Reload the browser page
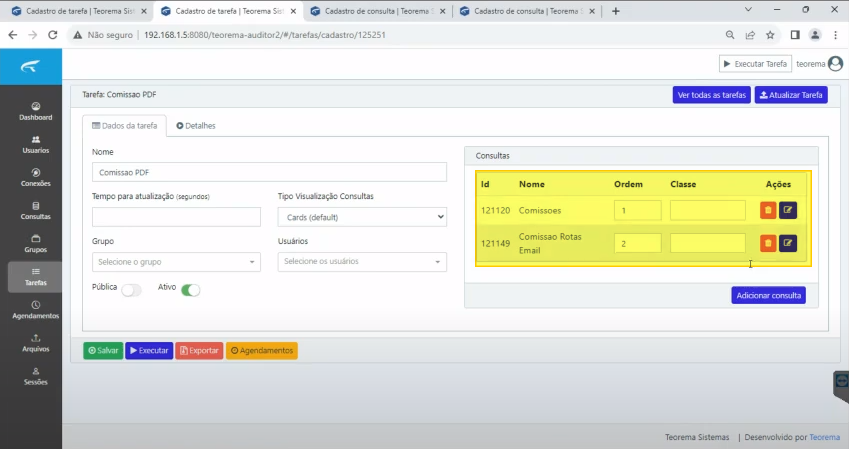Screen dimensions: 849x449 pos(53,35)
